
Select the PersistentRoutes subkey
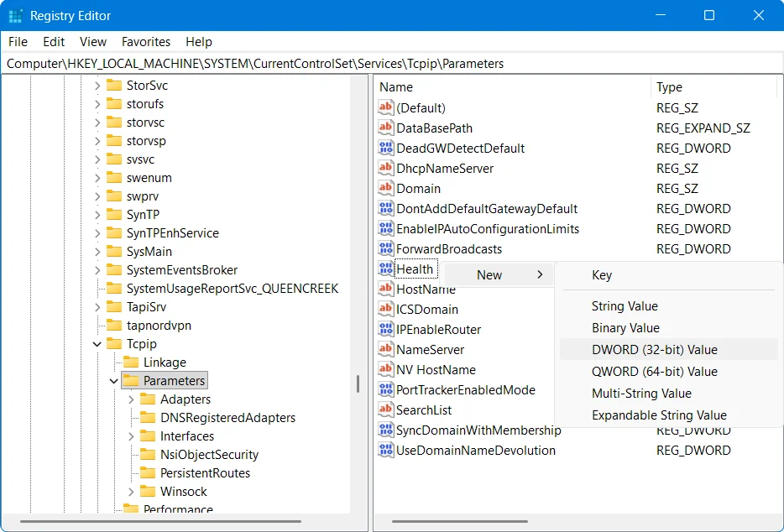(205, 473)
